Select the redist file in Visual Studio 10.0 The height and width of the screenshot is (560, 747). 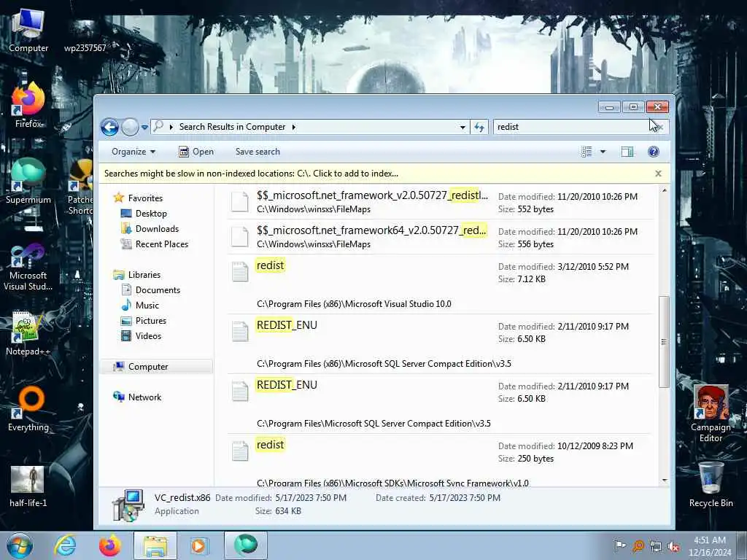tap(439, 284)
